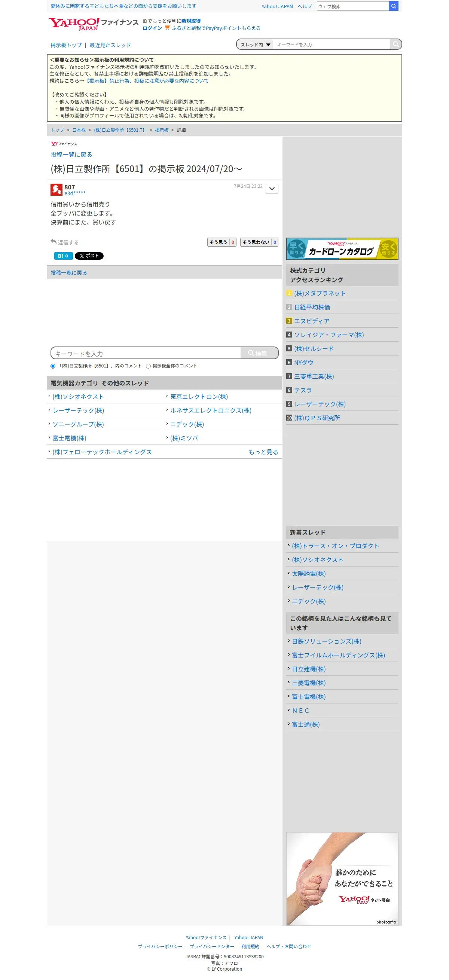Click もっと見る link
This screenshot has height=980, width=449.
263,452
